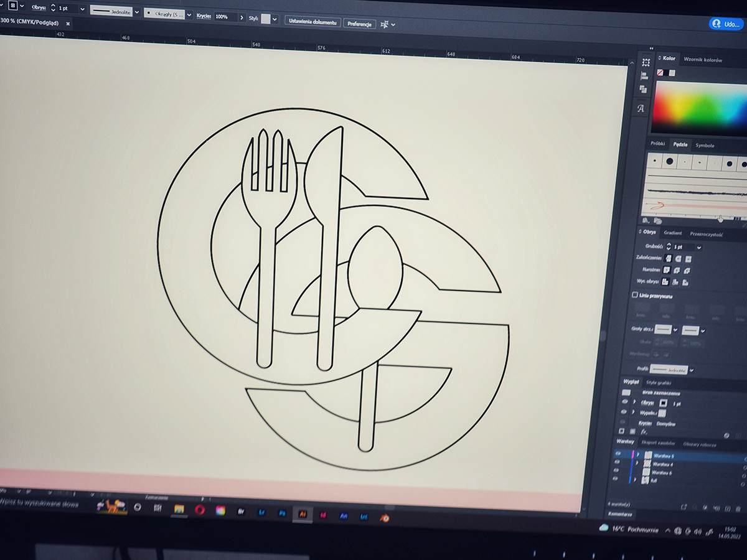Click Add New Stroke icon in Wygląd
Viewport: 747px width, 560px height.
(x=621, y=431)
